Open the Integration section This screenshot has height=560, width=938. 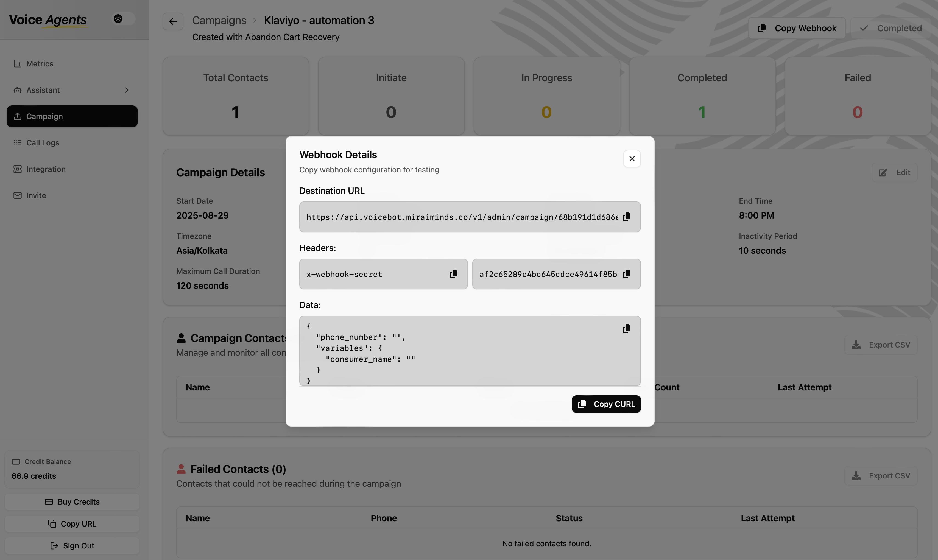click(x=45, y=169)
